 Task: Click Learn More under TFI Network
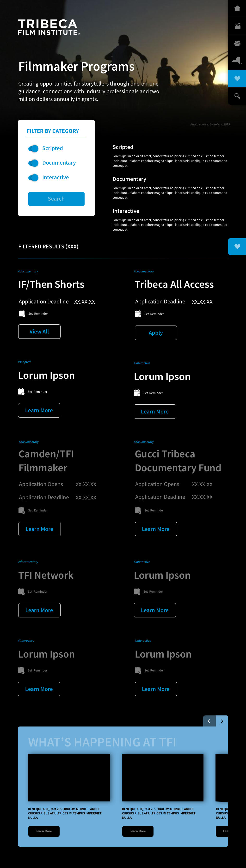(39, 610)
